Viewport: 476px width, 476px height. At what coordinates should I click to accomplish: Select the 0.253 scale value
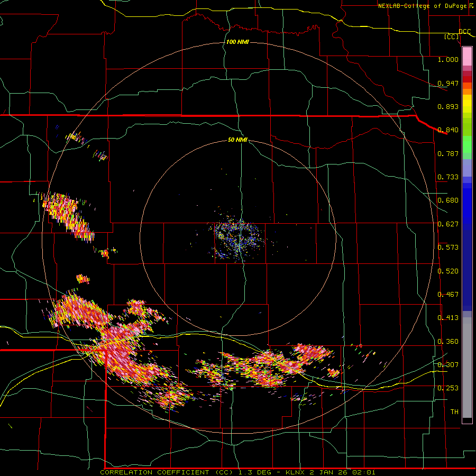pyautogui.click(x=448, y=388)
